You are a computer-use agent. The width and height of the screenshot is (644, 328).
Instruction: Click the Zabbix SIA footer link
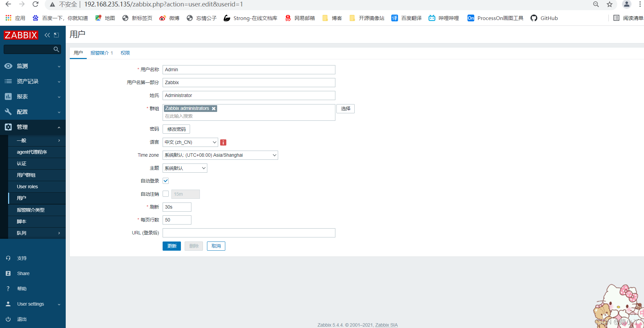point(387,325)
